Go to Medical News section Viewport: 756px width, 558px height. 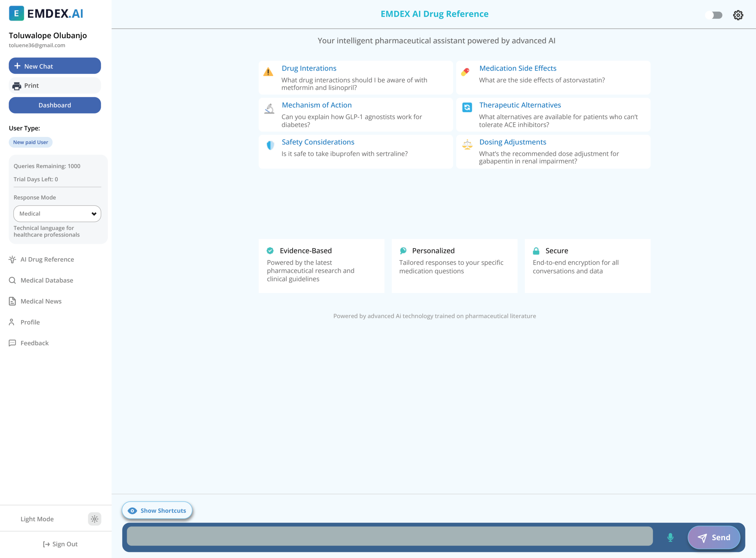(41, 301)
